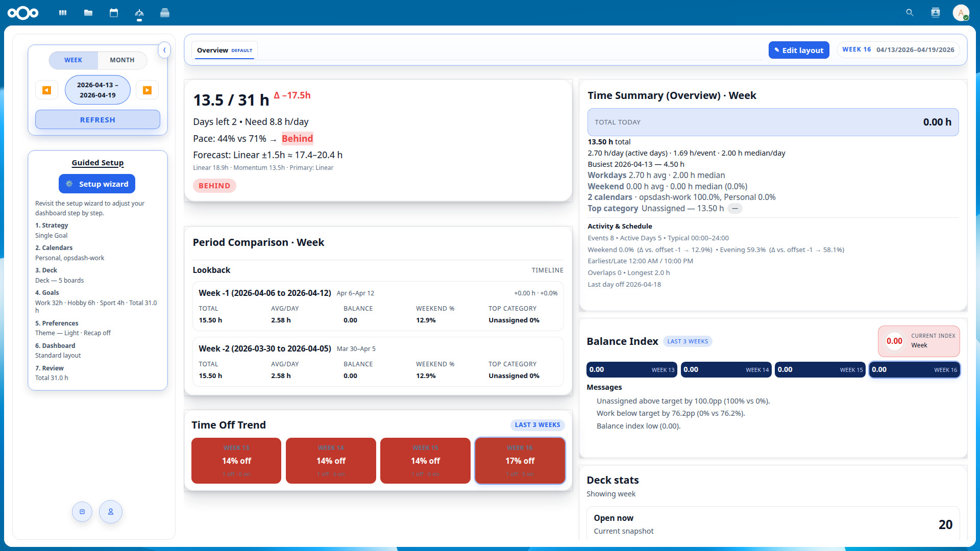980x551 pixels.
Task: Open the Calendar app icon
Action: point(114,13)
